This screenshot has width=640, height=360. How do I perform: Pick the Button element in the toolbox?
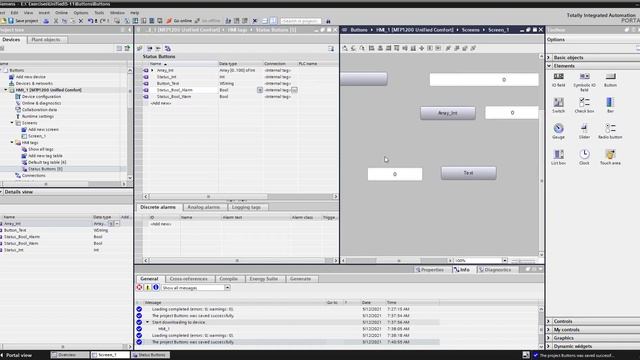pyautogui.click(x=610, y=80)
